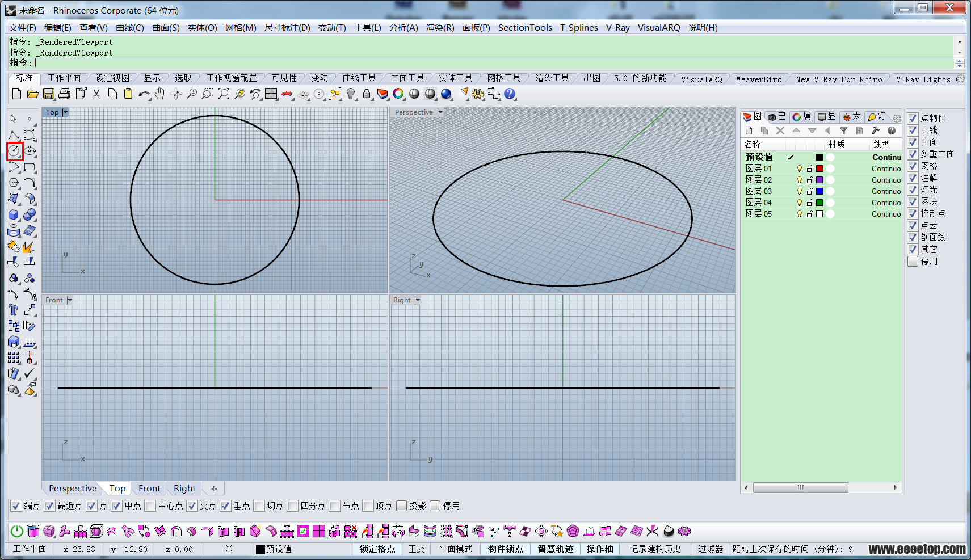Click the Print icon

(65, 94)
